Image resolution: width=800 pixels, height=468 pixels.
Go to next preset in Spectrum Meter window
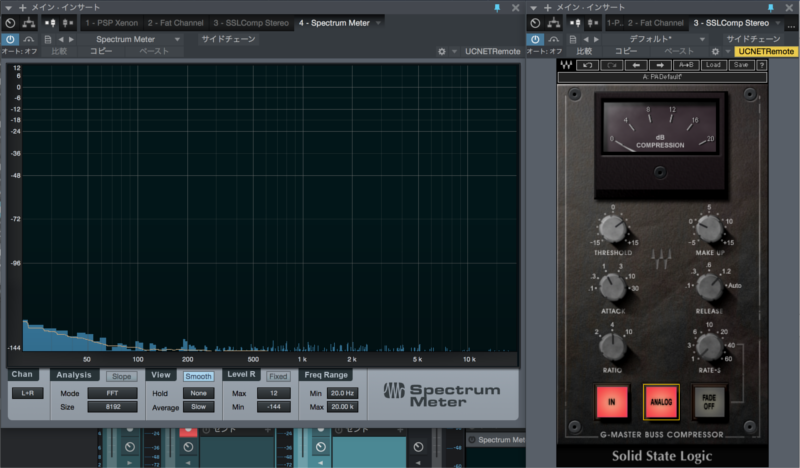(71, 39)
